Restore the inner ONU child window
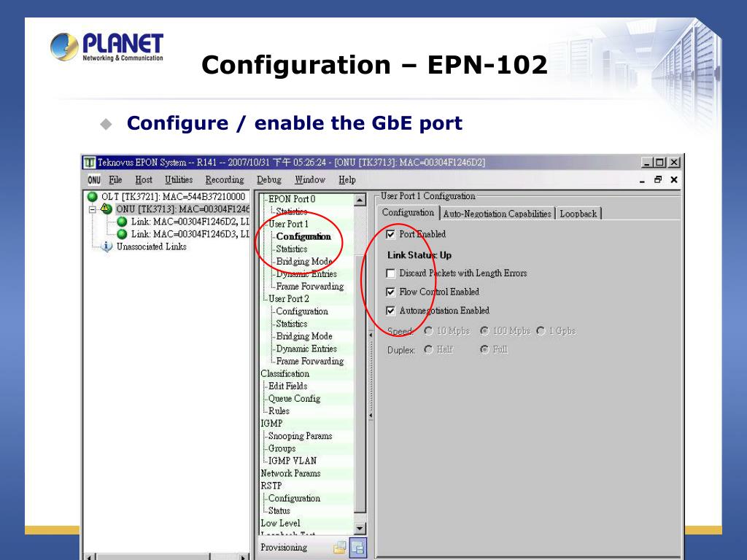 point(658,179)
